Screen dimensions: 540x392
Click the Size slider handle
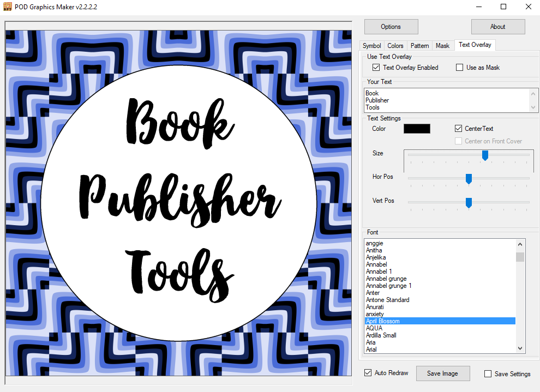coord(485,155)
